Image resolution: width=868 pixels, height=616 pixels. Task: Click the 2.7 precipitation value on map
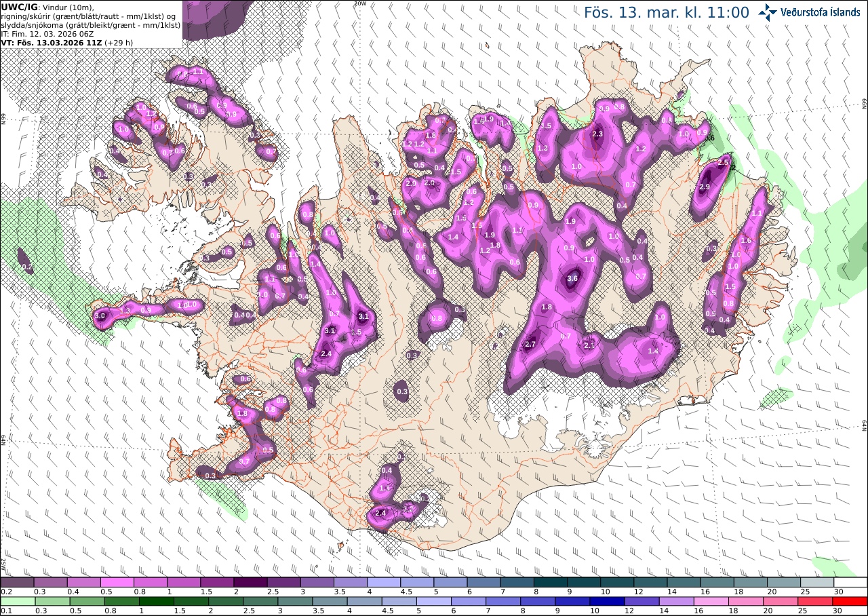tap(530, 345)
